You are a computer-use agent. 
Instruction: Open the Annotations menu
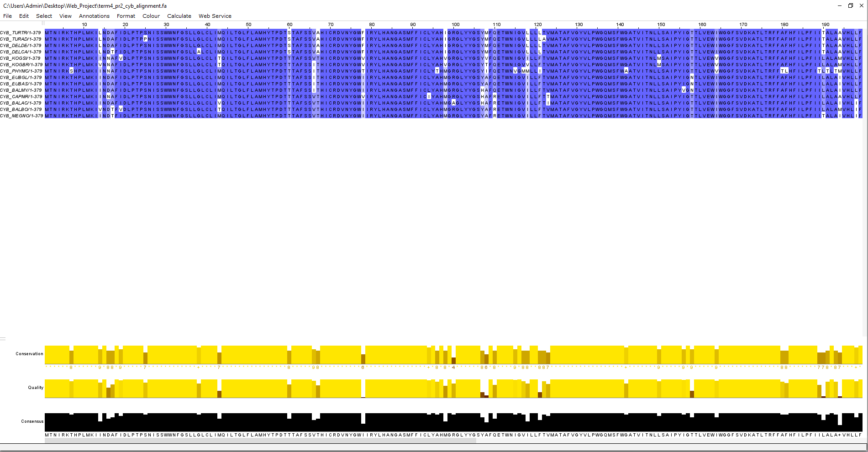[94, 16]
